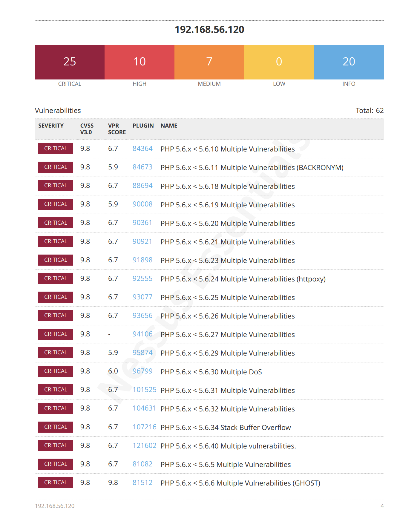Screen dimensions: 420x516
Task: Open plugin link 94106
Action: tap(142, 334)
